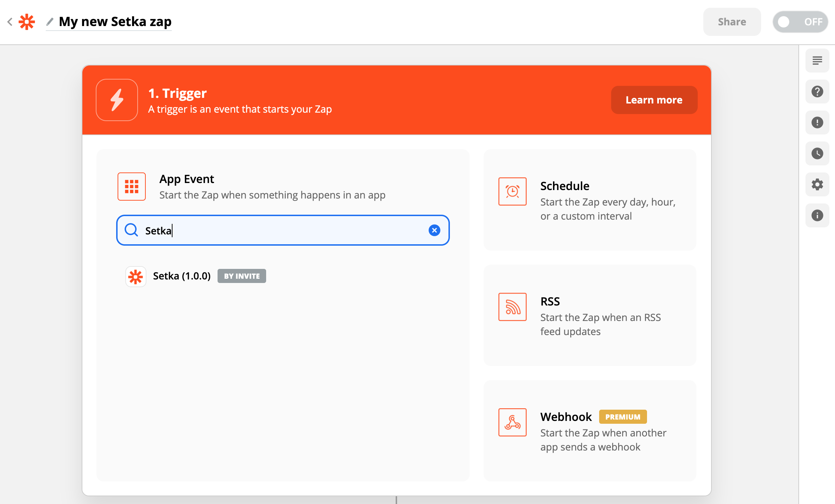Open the history clock panel
The height and width of the screenshot is (504, 835).
pyautogui.click(x=817, y=153)
